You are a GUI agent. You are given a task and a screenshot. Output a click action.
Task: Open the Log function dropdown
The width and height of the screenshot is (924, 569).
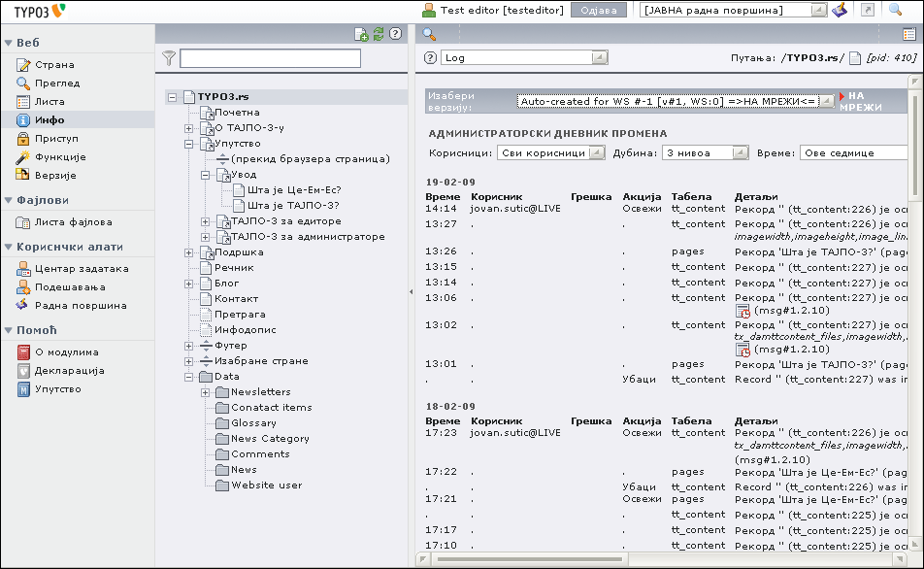[524, 58]
